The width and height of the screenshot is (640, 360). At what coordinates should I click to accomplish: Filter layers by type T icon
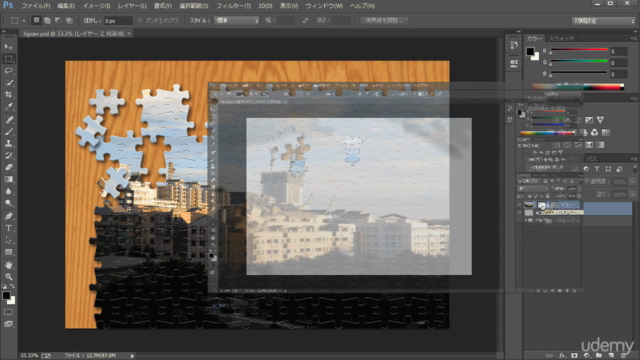[x=597, y=169]
